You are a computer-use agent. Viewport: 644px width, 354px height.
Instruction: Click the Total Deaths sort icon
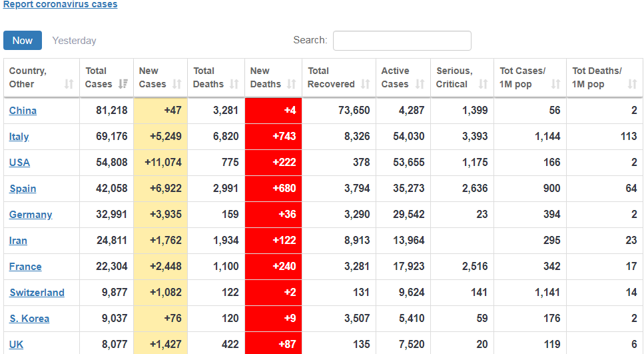[234, 84]
